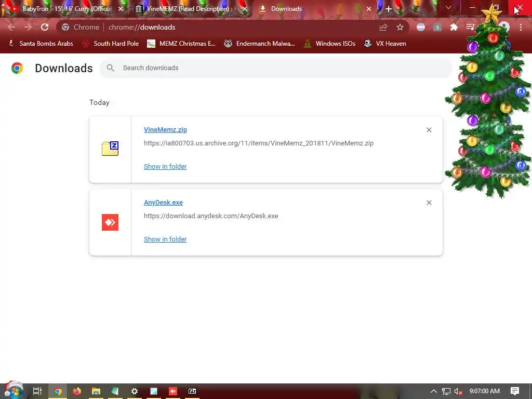Open the Windows ISOs bookmark
The image size is (532, 399).
[329, 44]
